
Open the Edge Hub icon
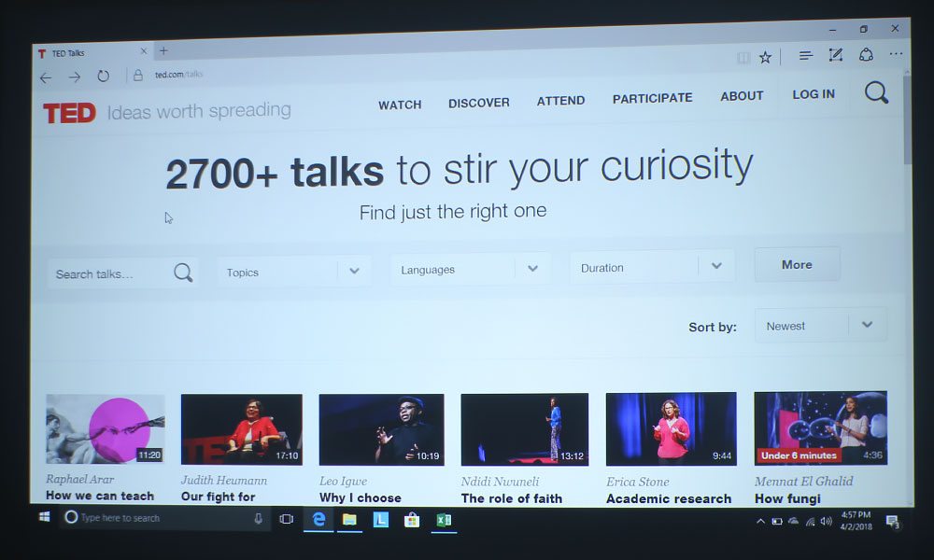coord(805,55)
